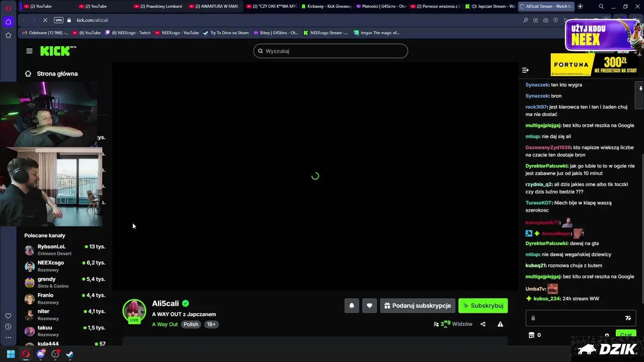Click username rock3t97 in chat
Image resolution: width=644 pixels, height=362 pixels.
tap(536, 107)
